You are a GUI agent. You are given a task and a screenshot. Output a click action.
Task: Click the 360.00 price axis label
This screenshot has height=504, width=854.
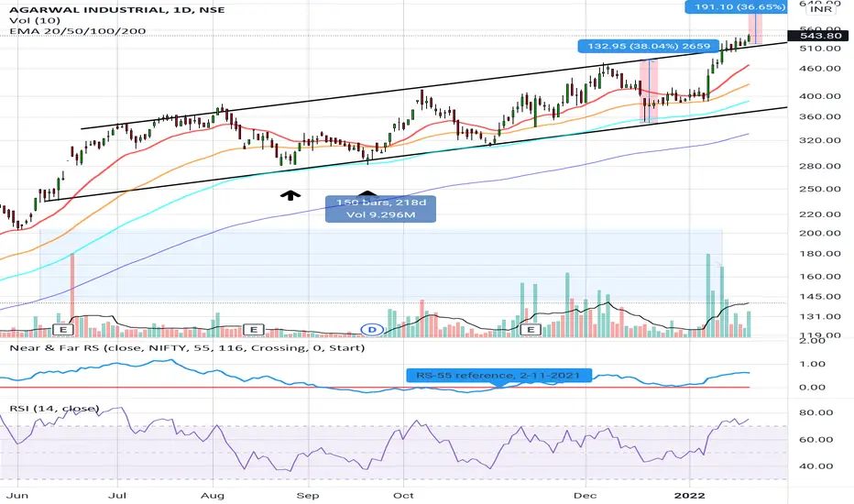point(821,116)
